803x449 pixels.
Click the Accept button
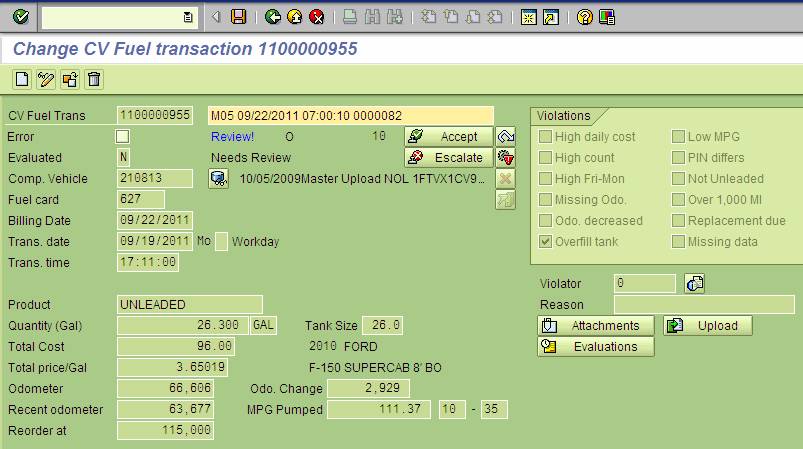[x=449, y=137]
